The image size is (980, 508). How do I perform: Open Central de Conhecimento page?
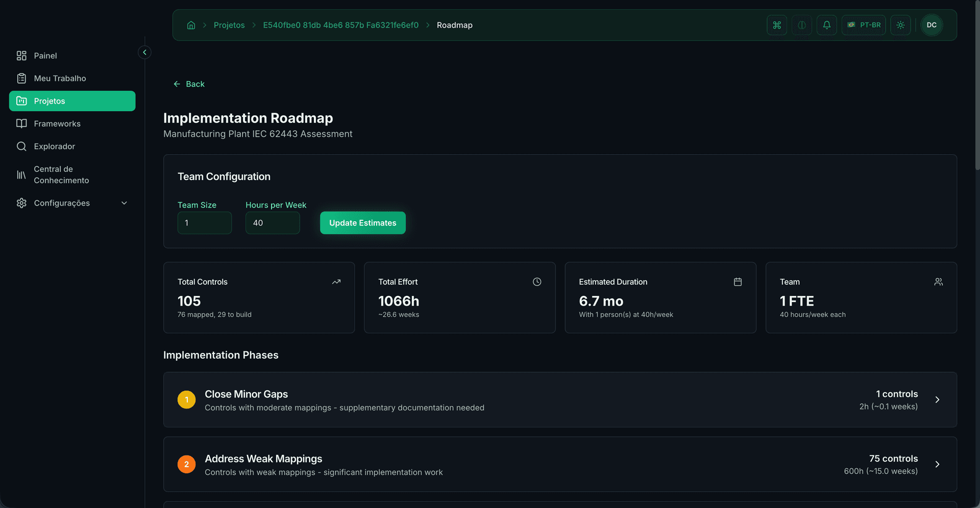61,174
